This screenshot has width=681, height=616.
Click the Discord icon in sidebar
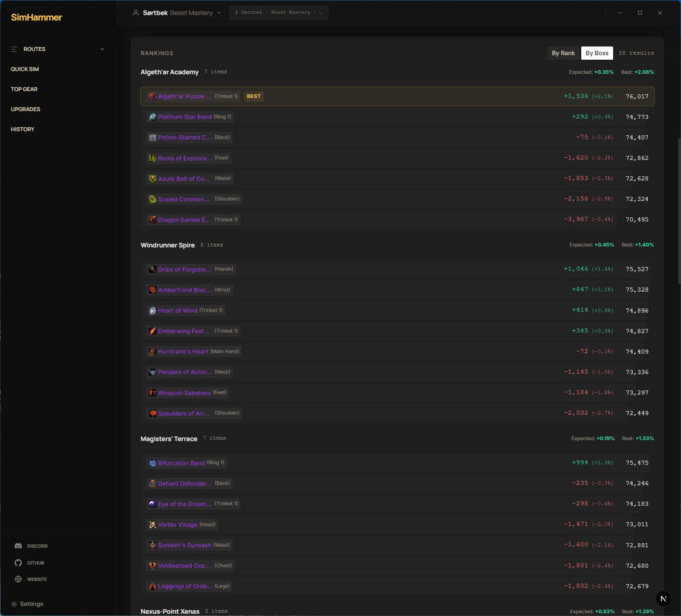point(18,546)
